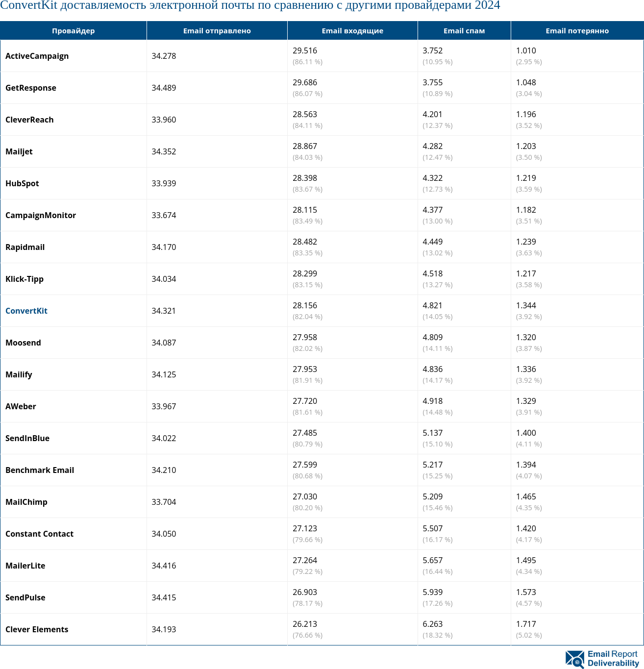Select the Constant Contact provider name
Viewport: 644px width, 669px height.
pos(39,534)
